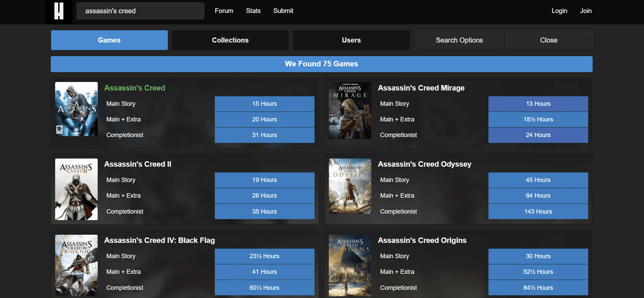Image resolution: width=644 pixels, height=298 pixels.
Task: Open the green Assassin's Creed title link
Action: [x=134, y=88]
